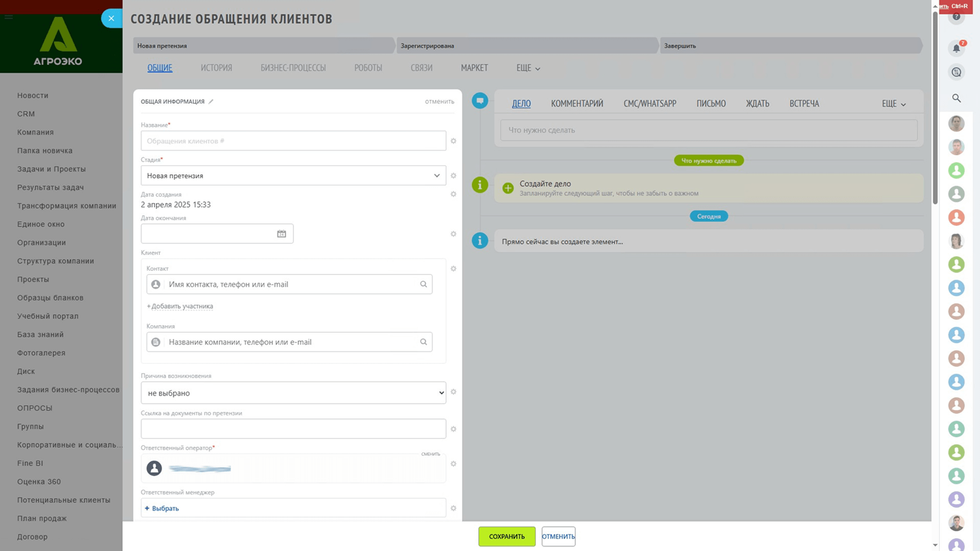The height and width of the screenshot is (551, 980).
Task: Click the notifications bell icon
Action: click(x=956, y=48)
